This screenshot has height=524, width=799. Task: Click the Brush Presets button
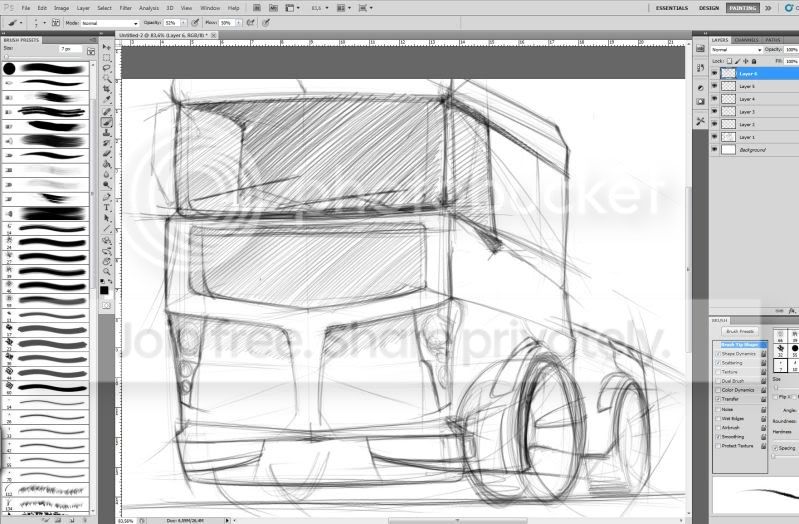(x=740, y=331)
